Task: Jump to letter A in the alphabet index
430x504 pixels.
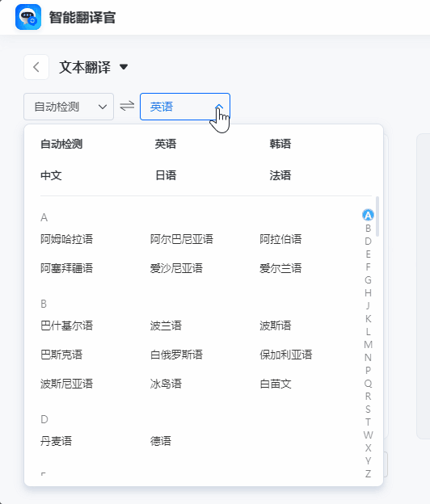Action: click(368, 215)
